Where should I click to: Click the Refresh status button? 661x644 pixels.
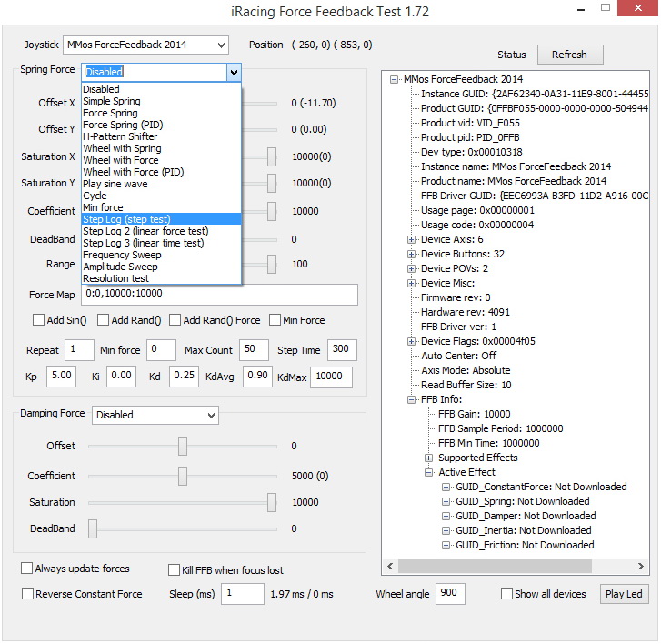click(569, 55)
